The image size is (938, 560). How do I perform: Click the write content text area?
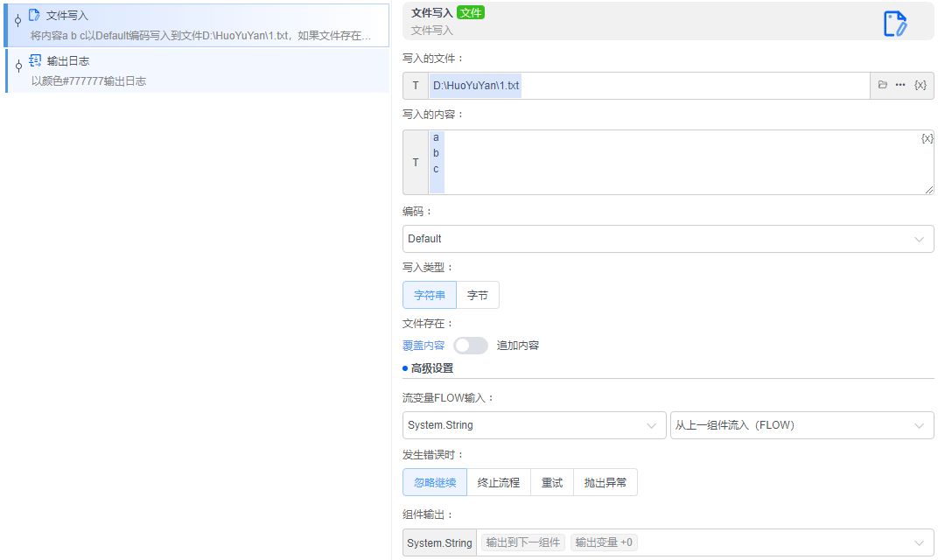point(682,163)
